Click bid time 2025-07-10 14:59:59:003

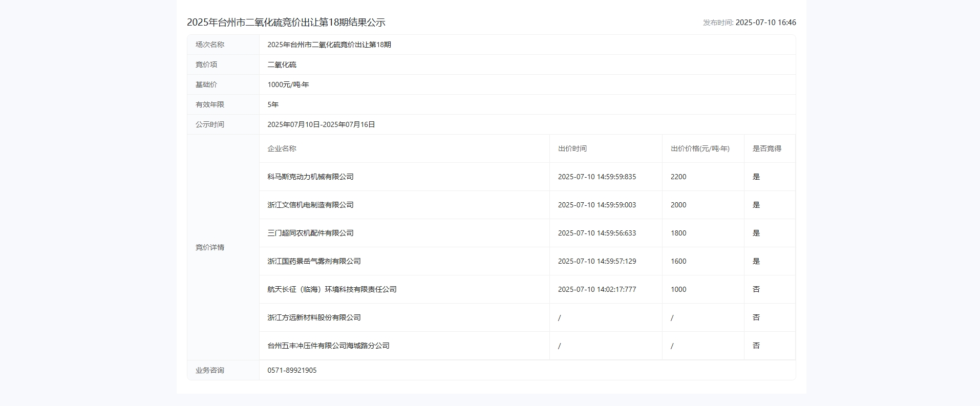tap(597, 205)
